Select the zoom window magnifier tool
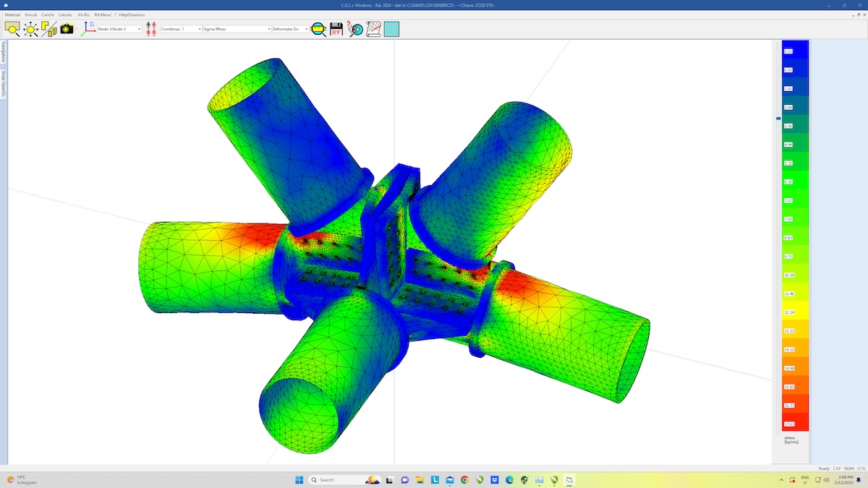Screen dimensions: 868x488 point(12,29)
